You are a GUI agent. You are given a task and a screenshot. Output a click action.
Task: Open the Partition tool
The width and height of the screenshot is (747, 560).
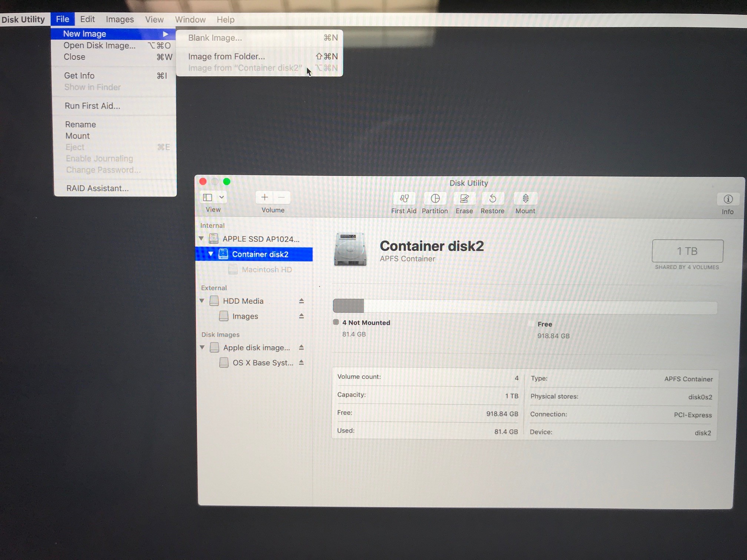tap(435, 199)
